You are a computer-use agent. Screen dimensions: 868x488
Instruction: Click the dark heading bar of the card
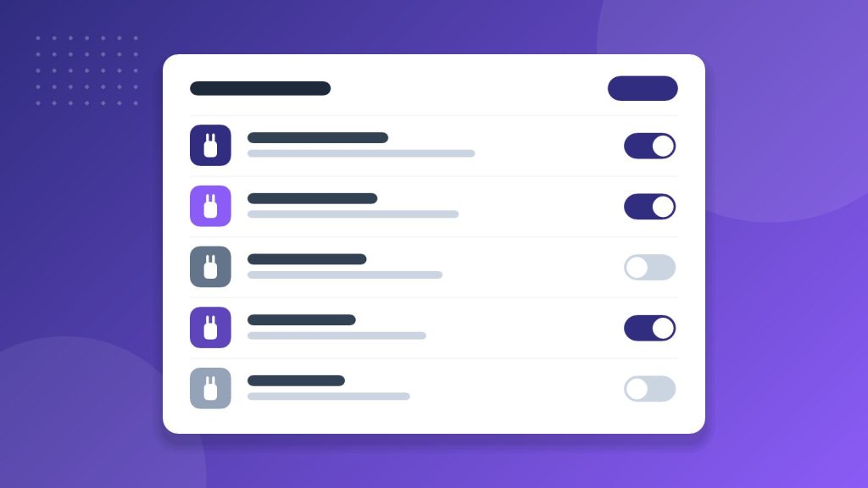260,88
